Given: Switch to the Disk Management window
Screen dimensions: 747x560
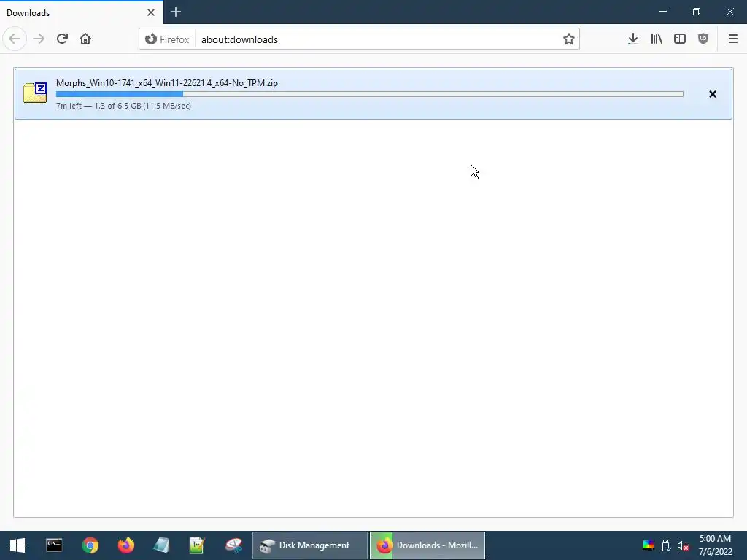Looking at the screenshot, I should pos(309,545).
